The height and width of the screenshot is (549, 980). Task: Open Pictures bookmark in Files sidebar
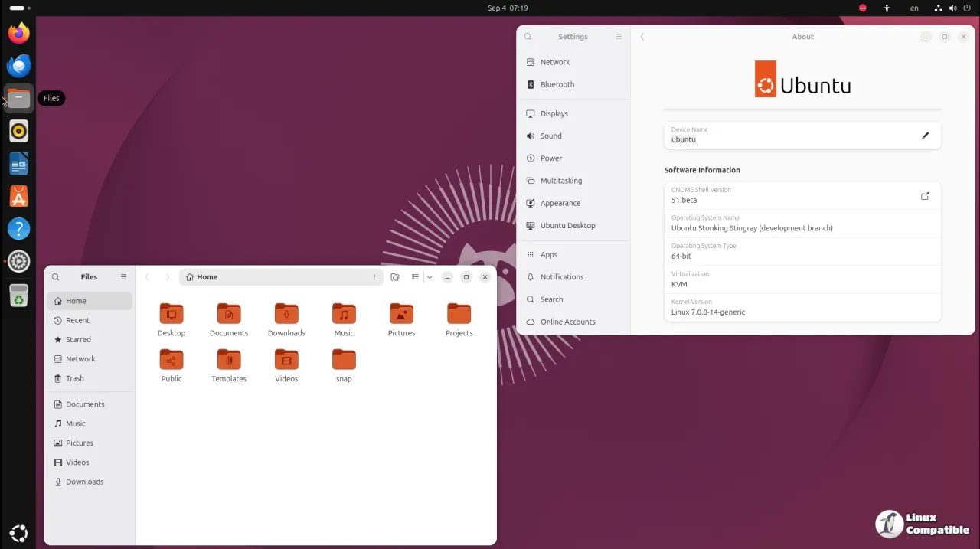coord(90,443)
